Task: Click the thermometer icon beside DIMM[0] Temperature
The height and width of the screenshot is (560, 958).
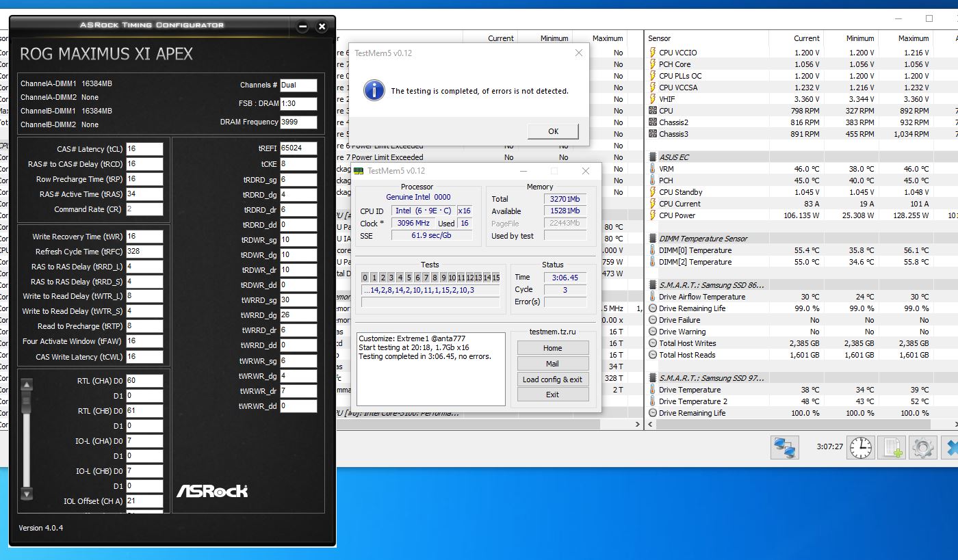Action: (x=652, y=250)
